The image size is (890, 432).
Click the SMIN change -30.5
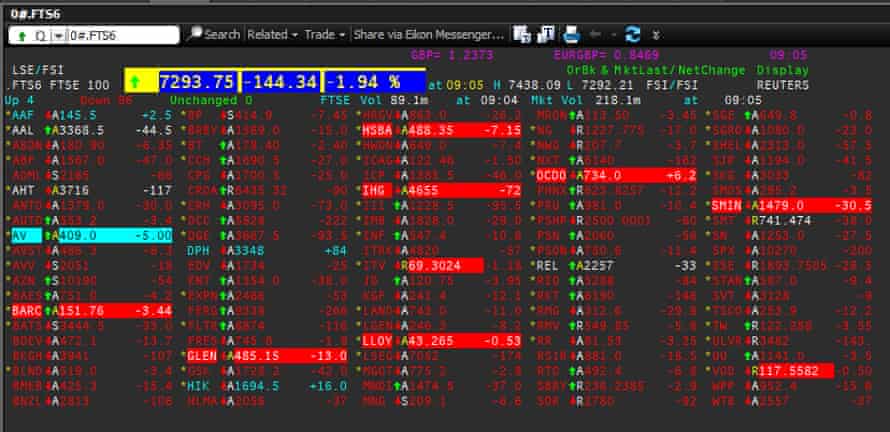[x=853, y=205]
